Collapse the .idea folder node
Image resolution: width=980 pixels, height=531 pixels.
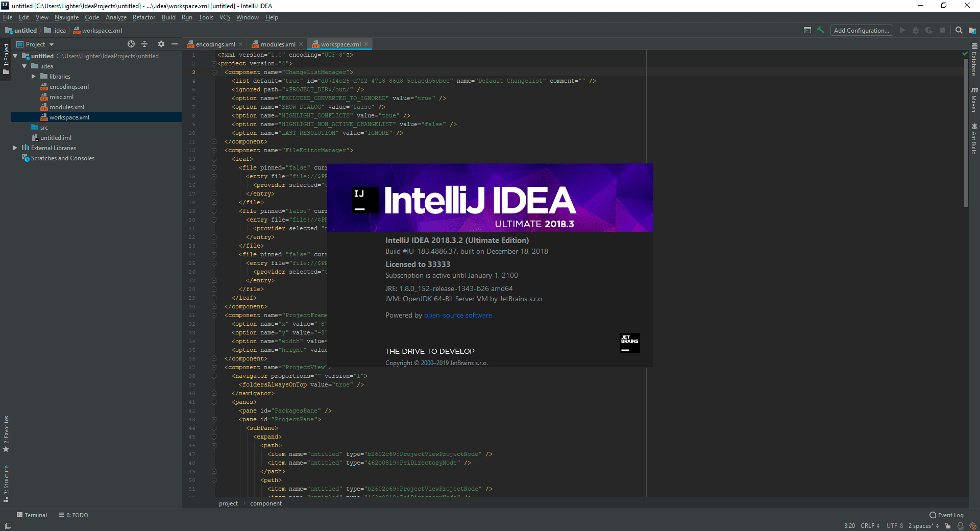(x=24, y=66)
